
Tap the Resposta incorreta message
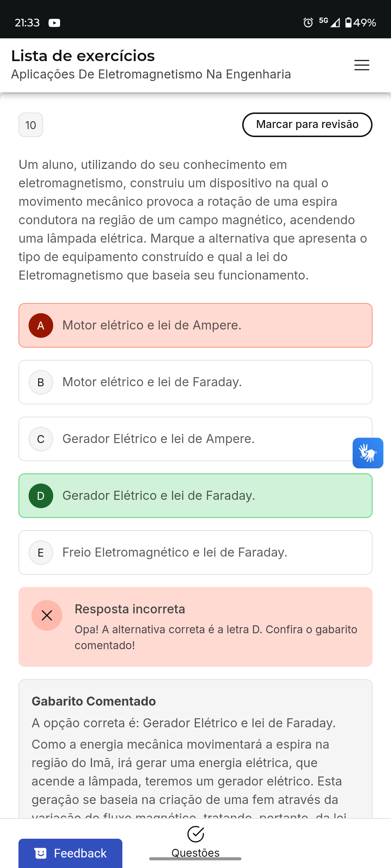pos(130,609)
